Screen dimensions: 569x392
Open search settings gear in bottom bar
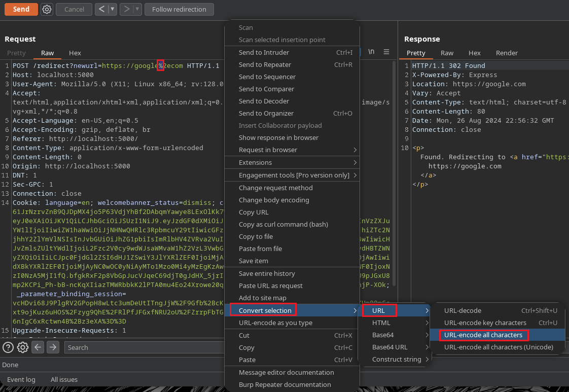pyautogui.click(x=23, y=347)
